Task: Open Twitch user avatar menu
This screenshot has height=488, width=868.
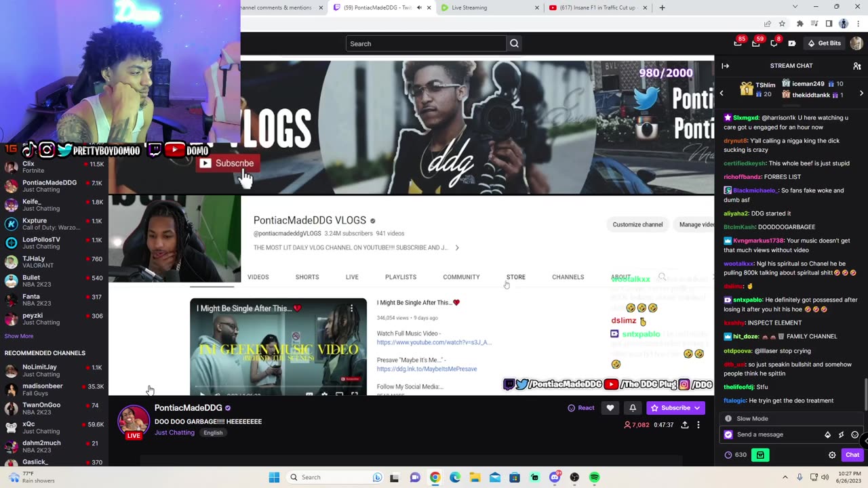Action: coord(856,43)
